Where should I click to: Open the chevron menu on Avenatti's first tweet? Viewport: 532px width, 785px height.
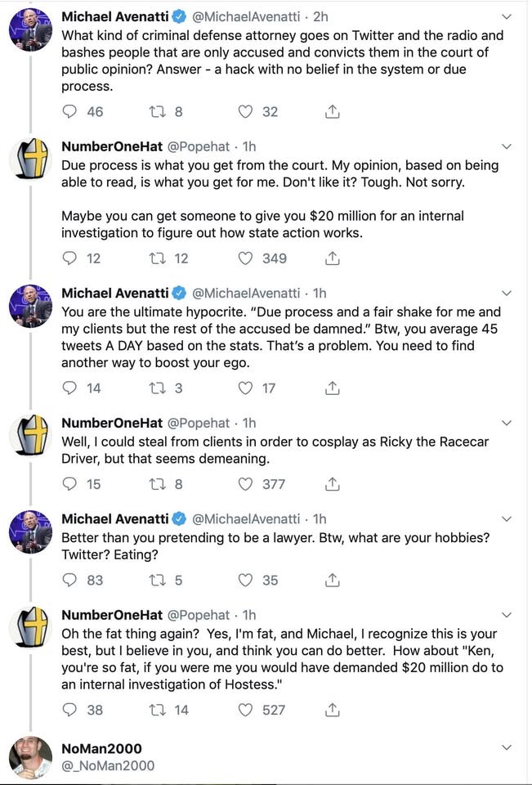tap(507, 16)
